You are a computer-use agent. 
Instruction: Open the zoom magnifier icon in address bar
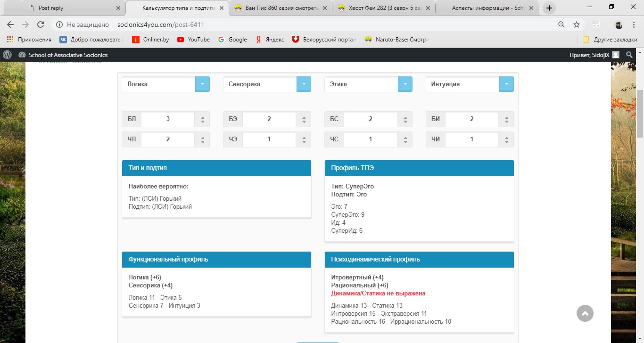561,24
